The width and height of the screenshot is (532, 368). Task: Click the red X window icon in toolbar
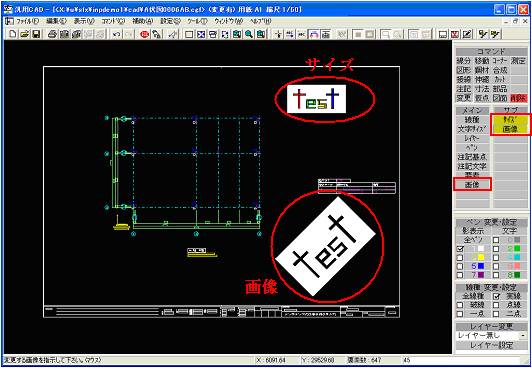click(x=455, y=34)
